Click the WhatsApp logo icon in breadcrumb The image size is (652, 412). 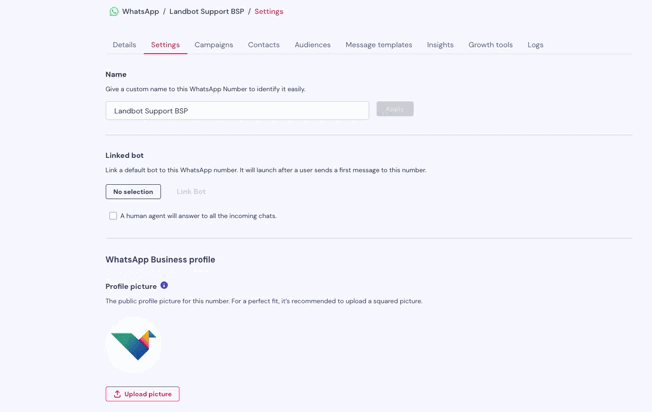114,12
